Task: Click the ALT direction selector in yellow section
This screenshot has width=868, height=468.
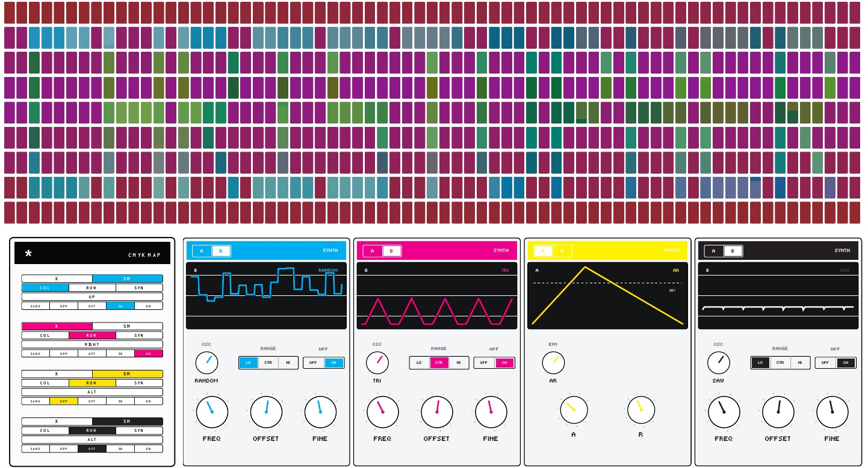Action: tap(92, 392)
